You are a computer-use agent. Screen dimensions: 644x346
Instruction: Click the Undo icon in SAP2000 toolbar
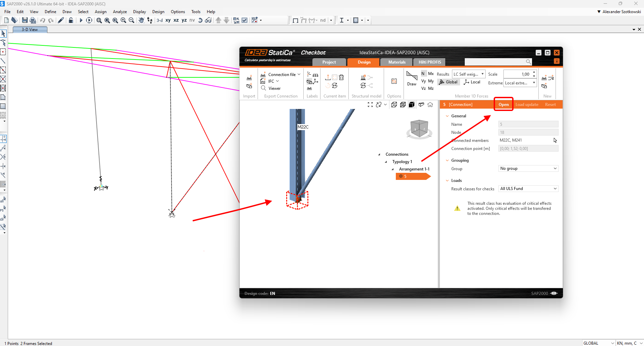click(43, 20)
